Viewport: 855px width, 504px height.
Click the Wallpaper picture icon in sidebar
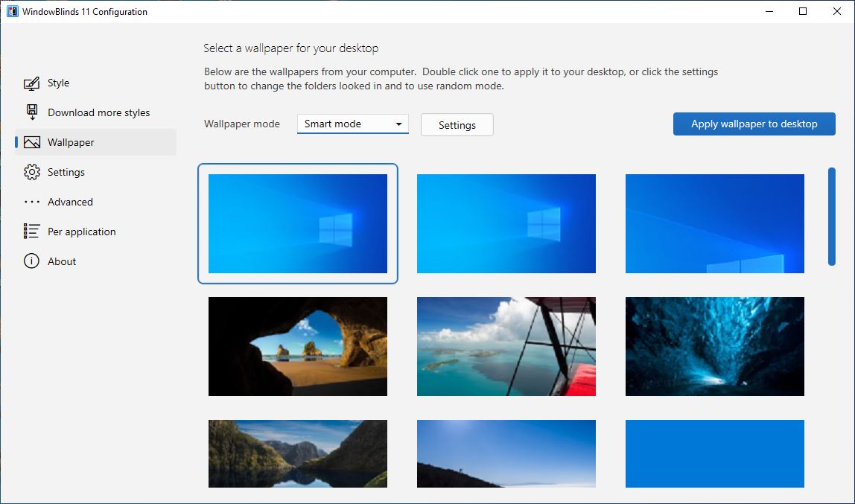click(31, 142)
